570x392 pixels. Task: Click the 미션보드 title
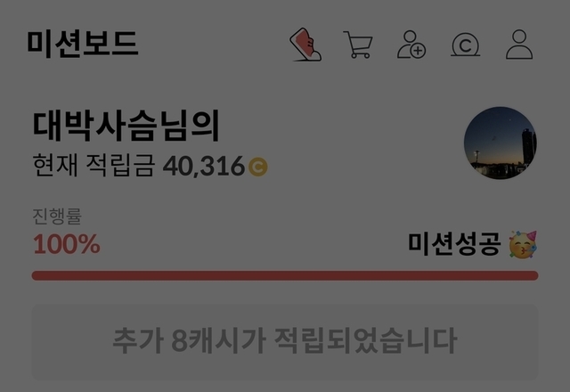click(83, 44)
